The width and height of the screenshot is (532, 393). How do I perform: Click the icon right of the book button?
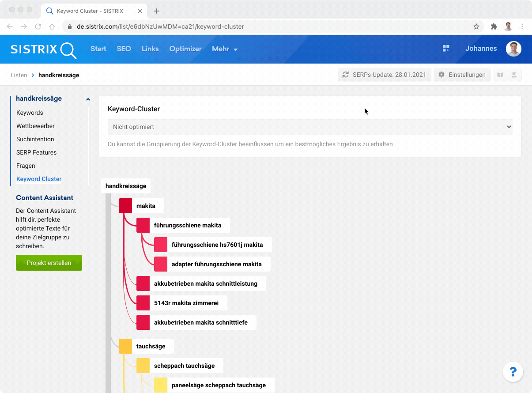click(514, 75)
